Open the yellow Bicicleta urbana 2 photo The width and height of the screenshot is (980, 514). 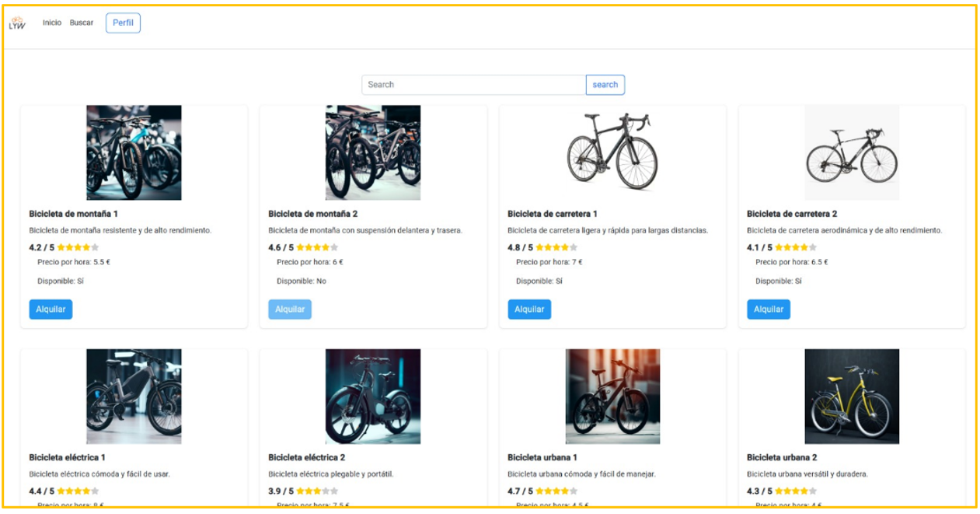coord(852,397)
